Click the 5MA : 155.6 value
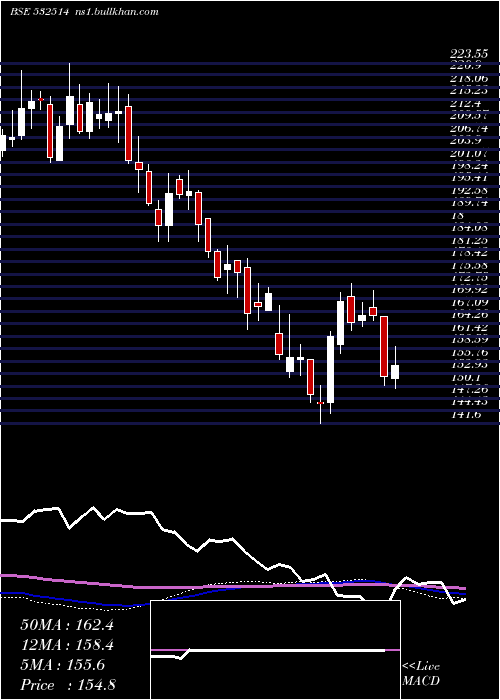The image size is (500, 700). (63, 665)
